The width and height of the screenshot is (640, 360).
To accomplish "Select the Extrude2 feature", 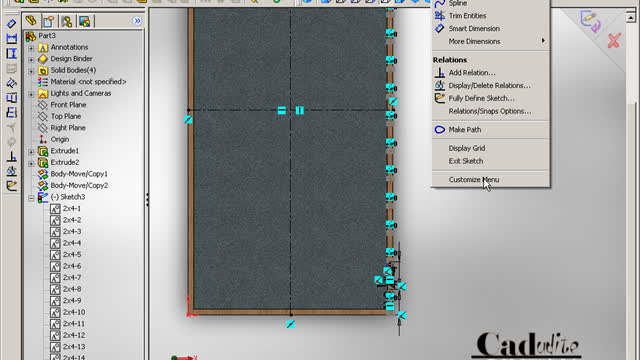I will tap(64, 162).
